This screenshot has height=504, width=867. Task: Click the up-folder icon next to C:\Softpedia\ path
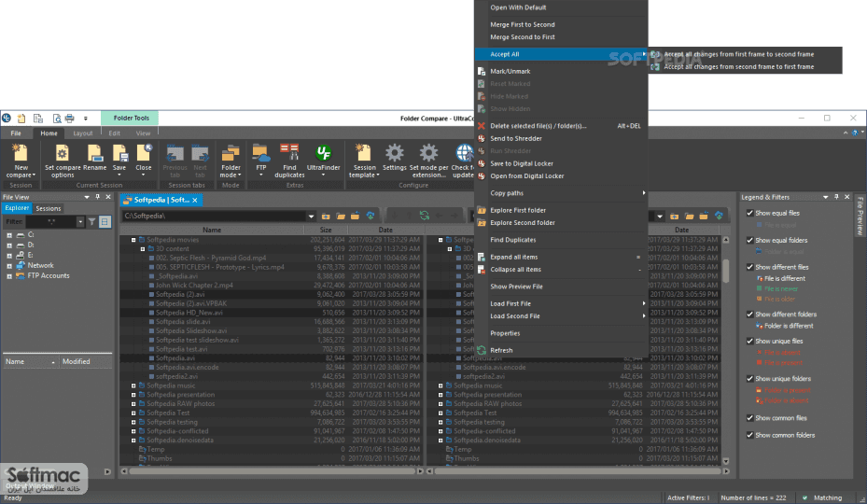tap(327, 216)
